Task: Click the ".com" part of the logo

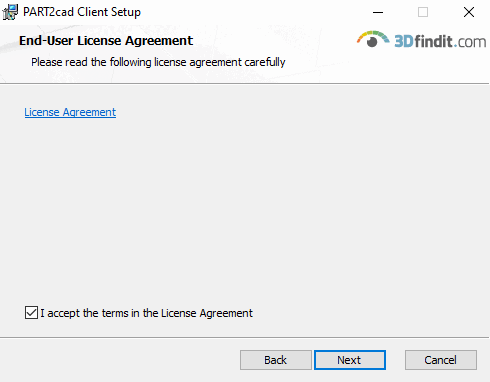Action: (470, 42)
